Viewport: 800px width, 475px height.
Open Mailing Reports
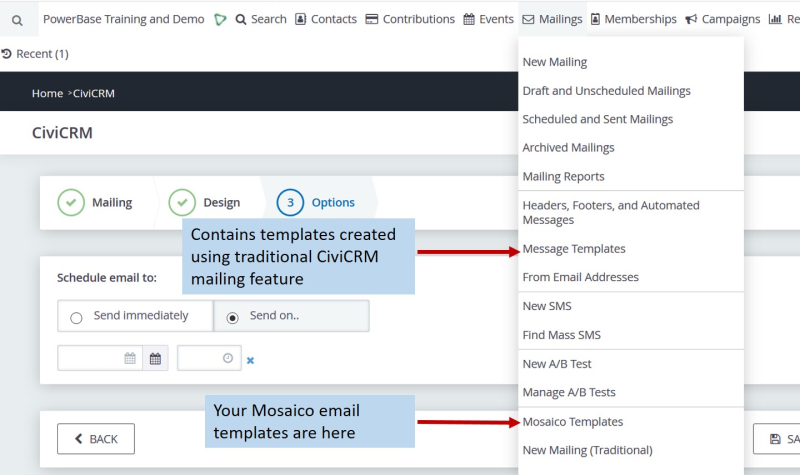pos(563,177)
